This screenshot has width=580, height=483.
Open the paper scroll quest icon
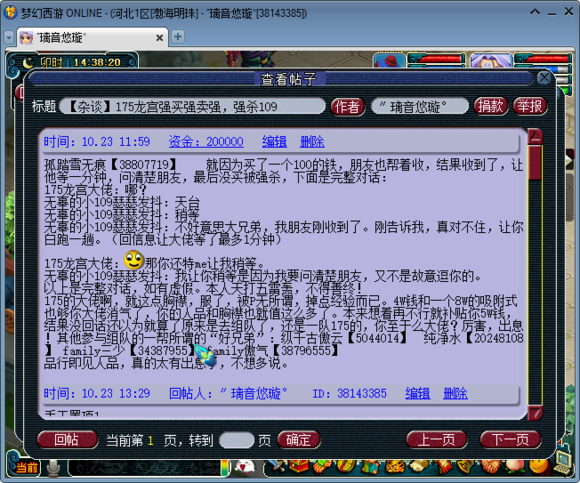click(x=419, y=466)
